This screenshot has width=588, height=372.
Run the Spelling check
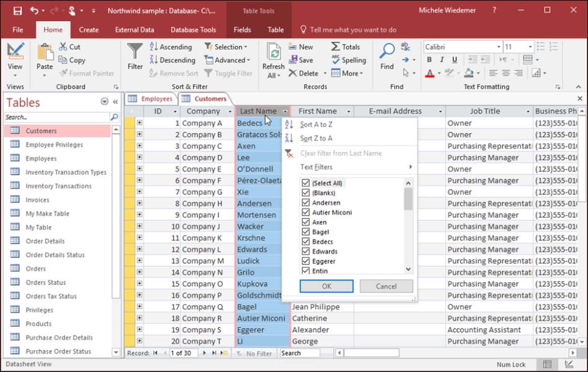[x=349, y=60]
